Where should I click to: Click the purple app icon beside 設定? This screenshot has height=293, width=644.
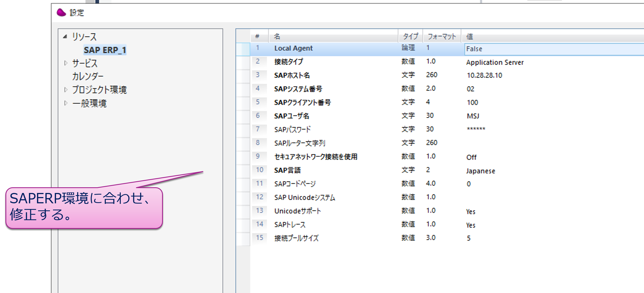pyautogui.click(x=61, y=13)
